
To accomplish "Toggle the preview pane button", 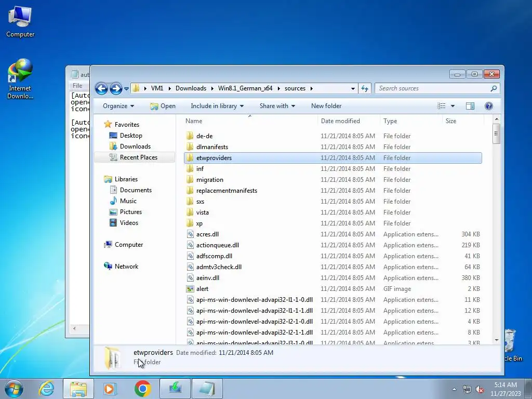I will (x=470, y=106).
